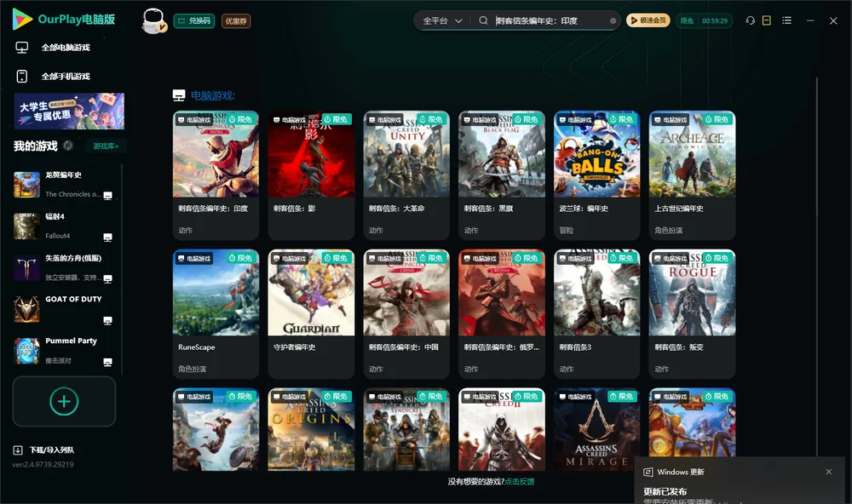Select the 刺客信条编年史：印度 game card
Image resolution: width=852 pixels, height=504 pixels.
click(x=216, y=175)
